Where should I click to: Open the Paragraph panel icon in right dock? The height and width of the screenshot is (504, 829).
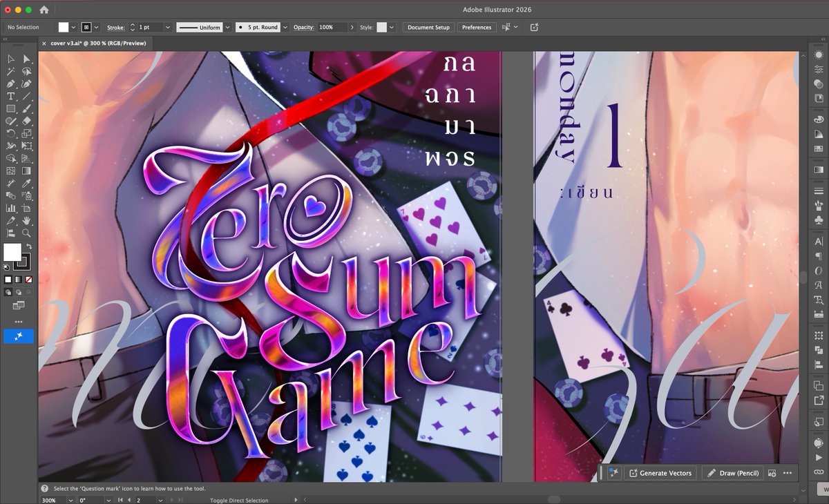[x=819, y=256]
